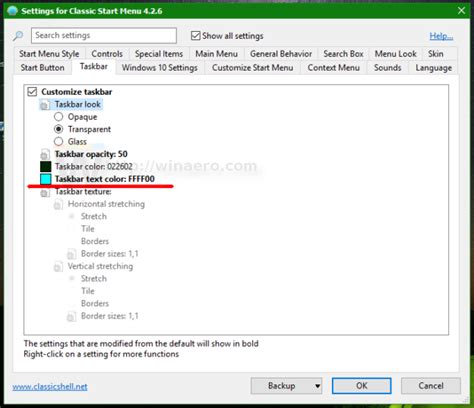
Task: Close the settings window
Action: point(461,11)
